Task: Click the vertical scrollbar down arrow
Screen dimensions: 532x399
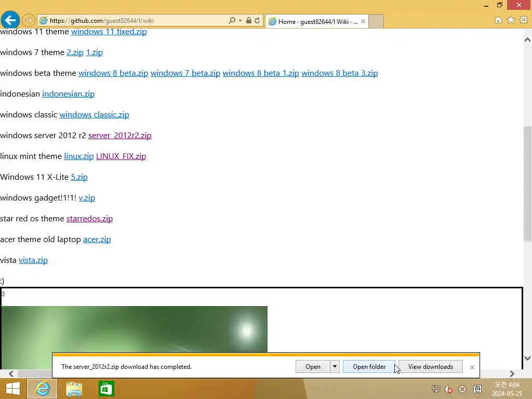Action: click(x=527, y=358)
